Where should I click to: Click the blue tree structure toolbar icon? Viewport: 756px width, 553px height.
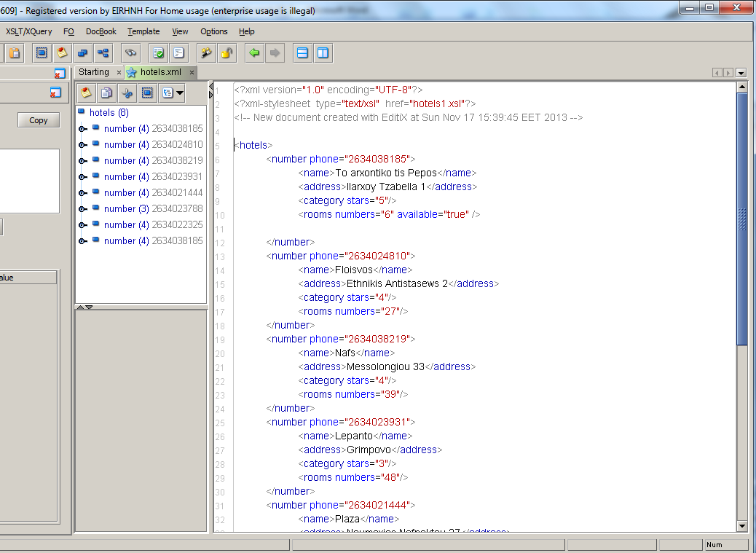pos(103,53)
